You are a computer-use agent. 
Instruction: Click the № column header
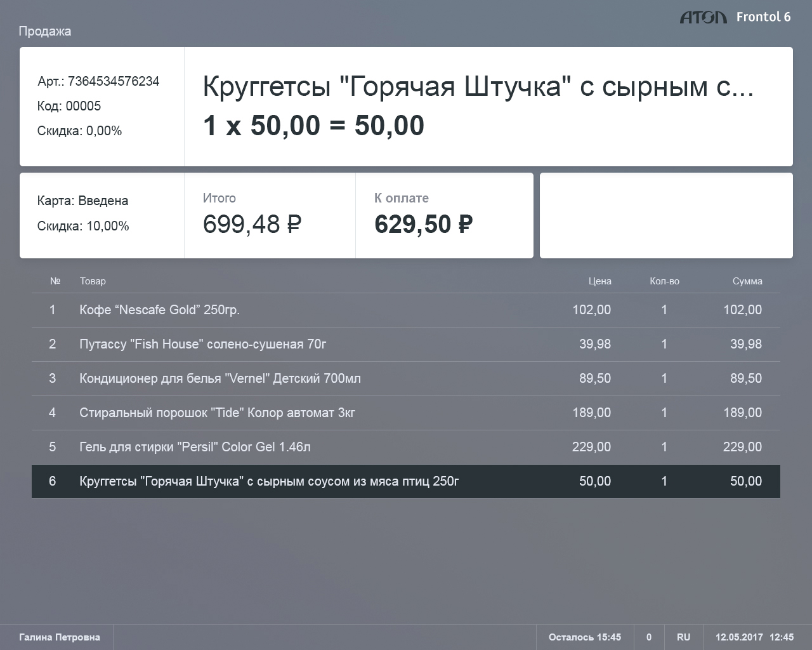[x=55, y=281]
